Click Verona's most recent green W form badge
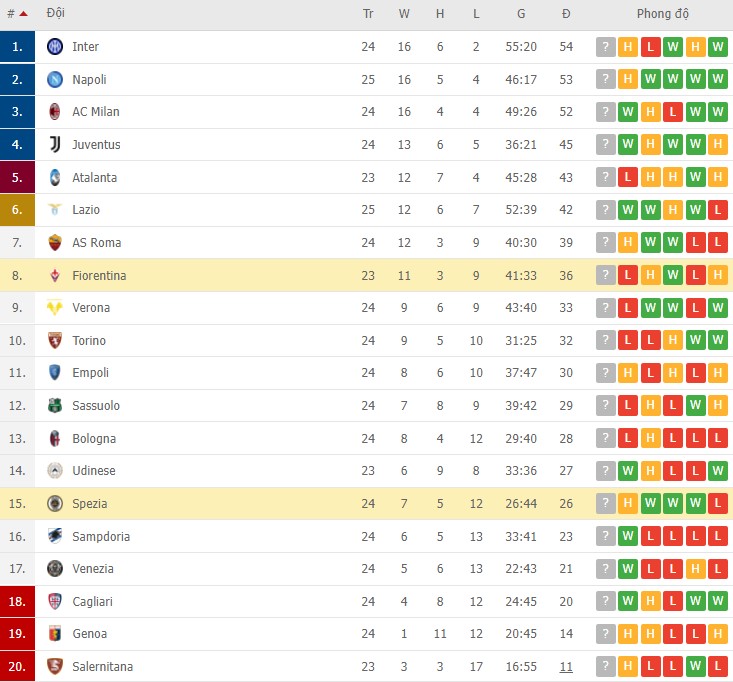Image resolution: width=733 pixels, height=682 pixels. coord(717,308)
